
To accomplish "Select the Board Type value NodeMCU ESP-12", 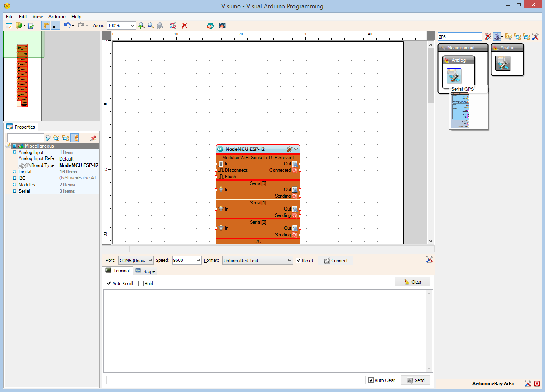I will (79, 165).
